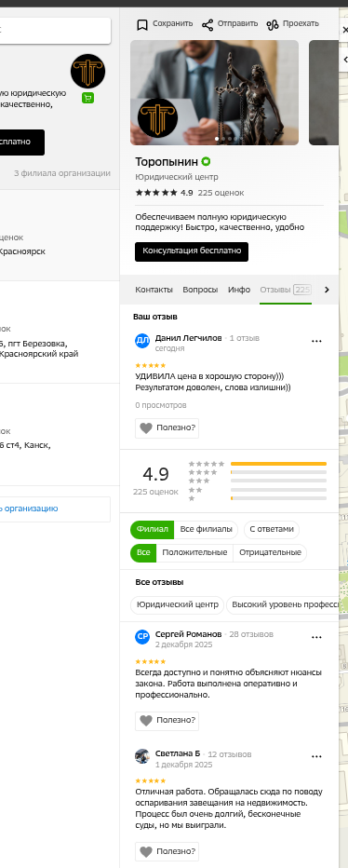The height and width of the screenshot is (868, 348).
Task: Click the 12 отзывов count beside Светлана Б
Action: point(230,754)
